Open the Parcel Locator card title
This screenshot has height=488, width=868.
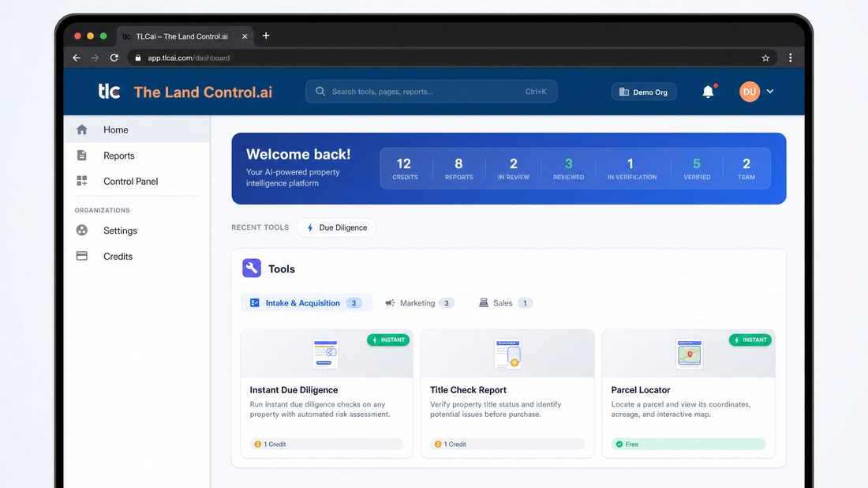[x=641, y=390]
